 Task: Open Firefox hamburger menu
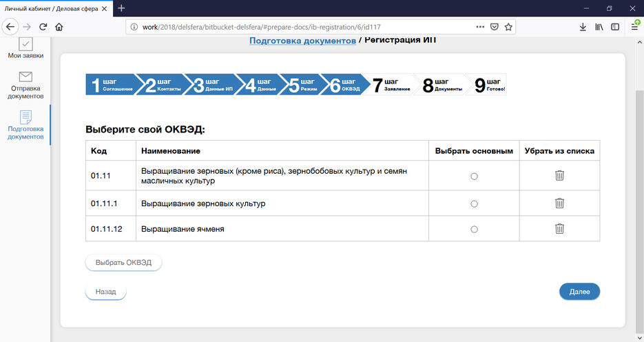[x=634, y=27]
